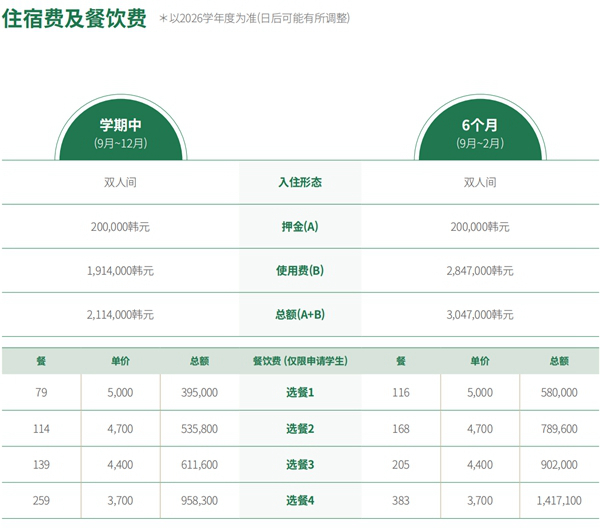Select the 选餐1 meal plan row
600x531 pixels.
coord(299,393)
